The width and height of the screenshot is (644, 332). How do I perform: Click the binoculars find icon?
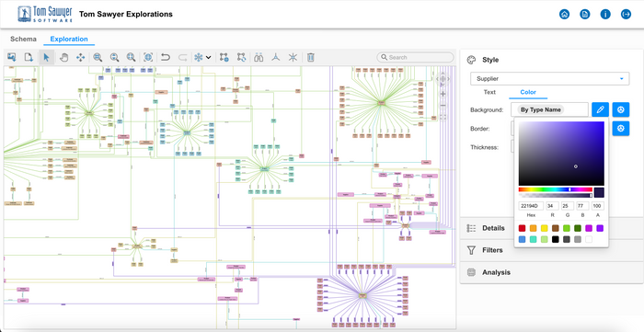coord(259,57)
